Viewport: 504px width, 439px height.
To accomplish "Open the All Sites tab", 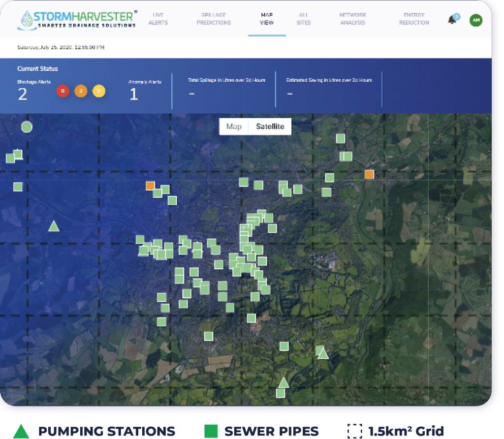I will coord(304,19).
